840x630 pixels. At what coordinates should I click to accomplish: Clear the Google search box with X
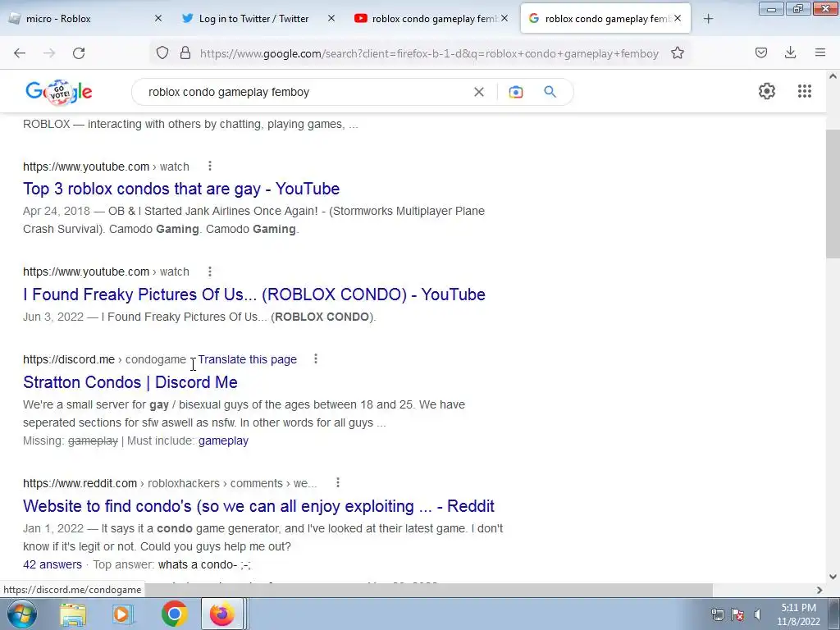point(479,92)
